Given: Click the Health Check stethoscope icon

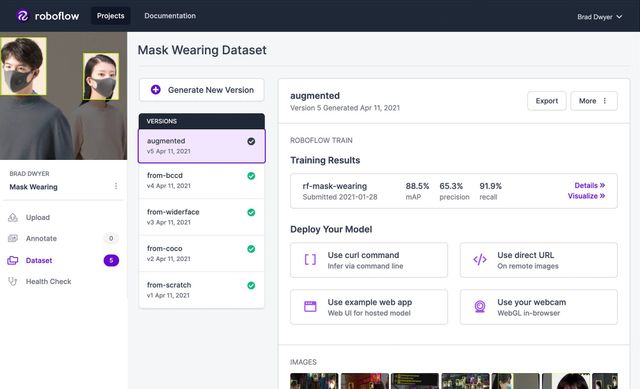Looking at the screenshot, I should [13, 281].
